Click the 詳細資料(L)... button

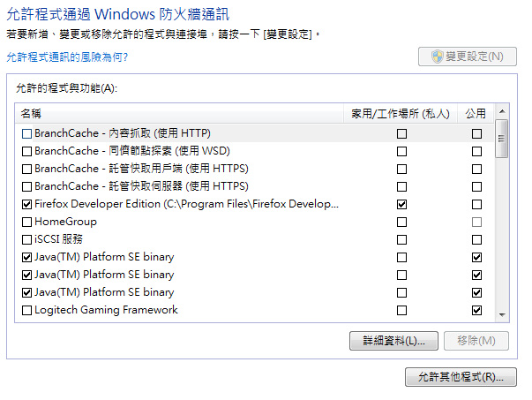pos(393,341)
